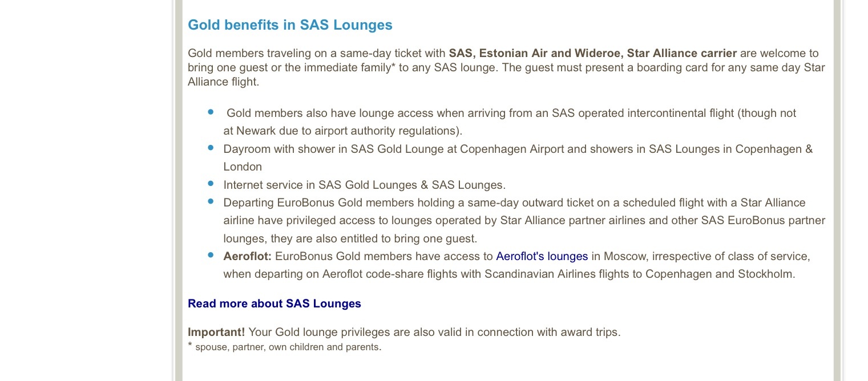Open the "Aeroflot's lounges" link
The width and height of the screenshot is (868, 381).
click(x=542, y=256)
